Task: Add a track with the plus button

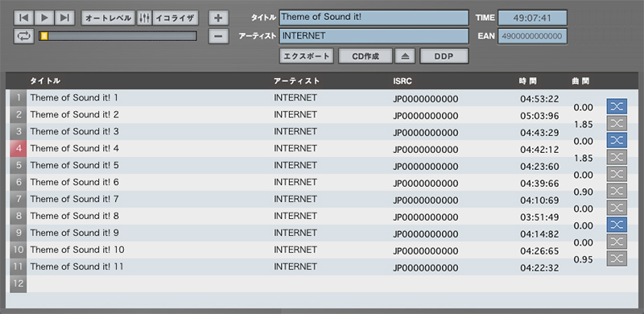Action: [218, 18]
